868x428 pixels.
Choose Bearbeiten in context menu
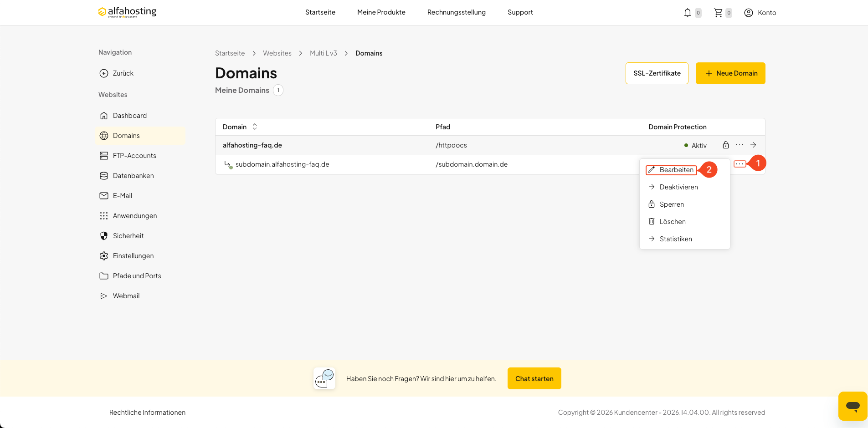671,170
